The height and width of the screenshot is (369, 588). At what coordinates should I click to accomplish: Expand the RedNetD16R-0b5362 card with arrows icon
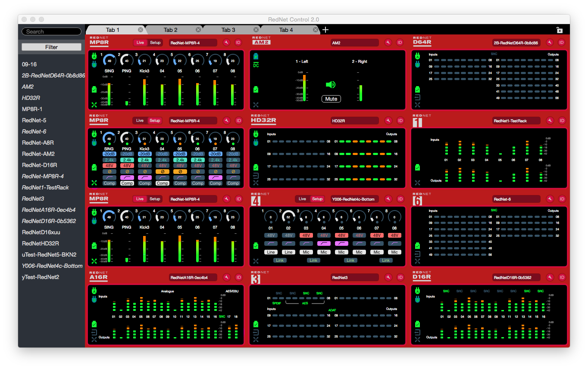(417, 339)
